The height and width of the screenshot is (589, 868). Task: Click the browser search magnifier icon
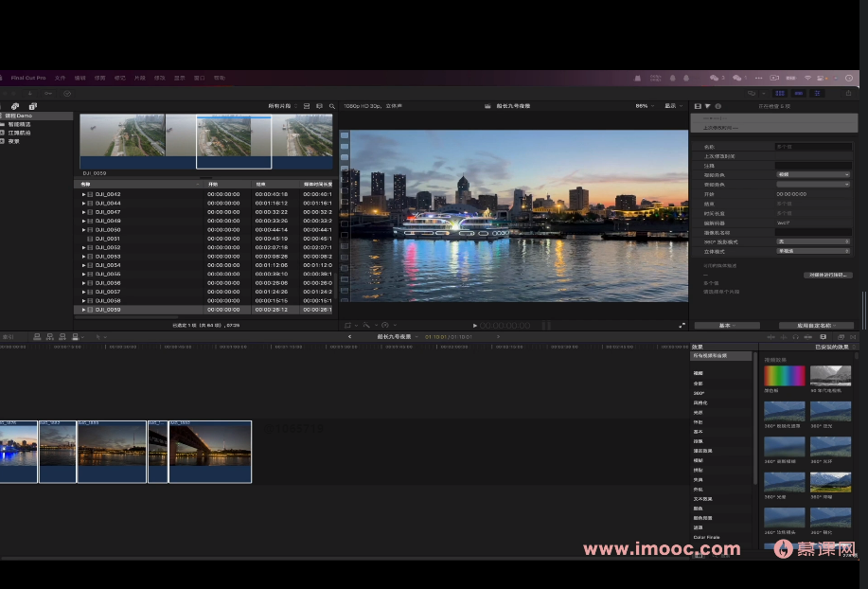click(331, 106)
